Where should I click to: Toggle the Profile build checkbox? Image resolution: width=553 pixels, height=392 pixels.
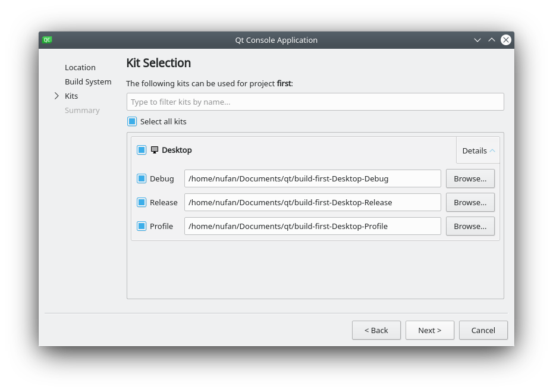[142, 226]
